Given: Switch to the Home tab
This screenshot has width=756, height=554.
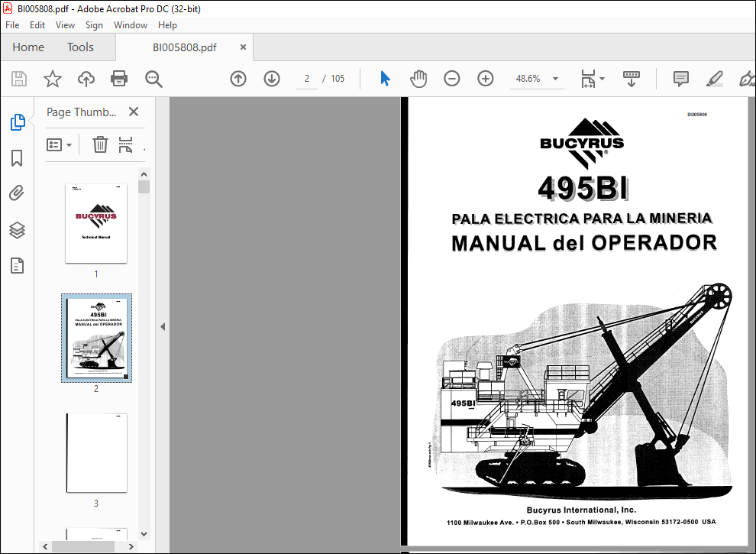Looking at the screenshot, I should 28,47.
